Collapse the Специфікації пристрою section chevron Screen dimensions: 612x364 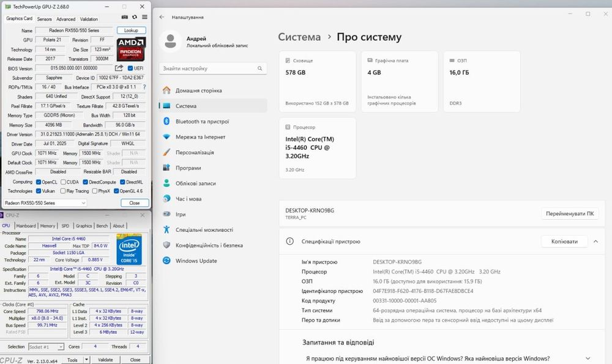pos(595,242)
